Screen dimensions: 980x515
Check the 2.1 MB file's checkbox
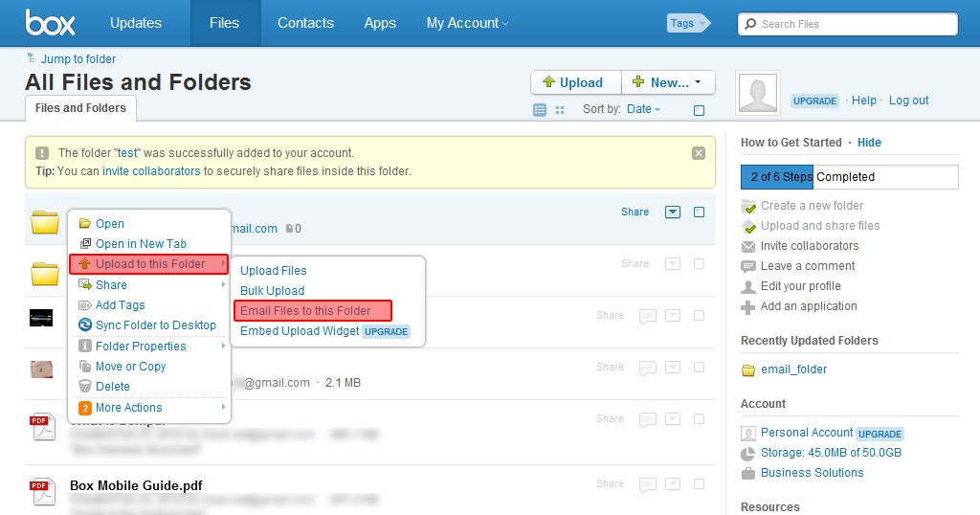click(x=700, y=367)
